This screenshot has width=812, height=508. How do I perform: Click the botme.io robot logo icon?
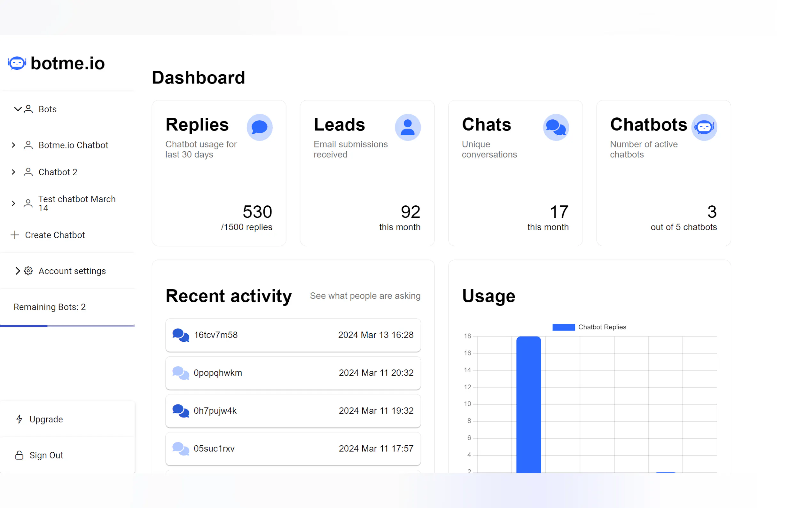coord(17,63)
